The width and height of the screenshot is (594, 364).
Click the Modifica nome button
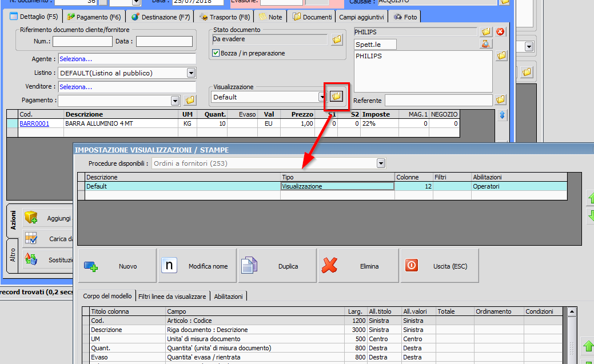coord(197,266)
